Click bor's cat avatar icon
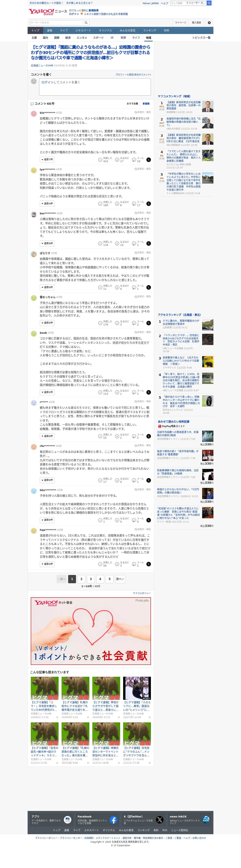 (34, 214)
